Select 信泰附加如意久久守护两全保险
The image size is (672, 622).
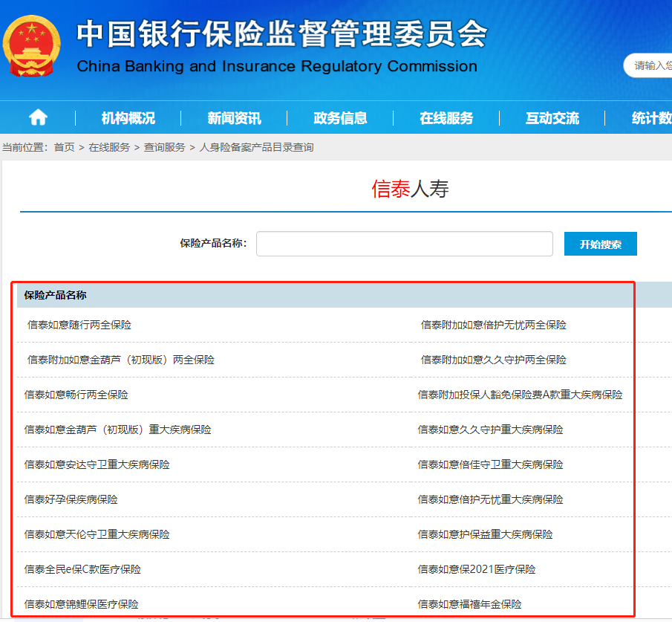click(494, 360)
